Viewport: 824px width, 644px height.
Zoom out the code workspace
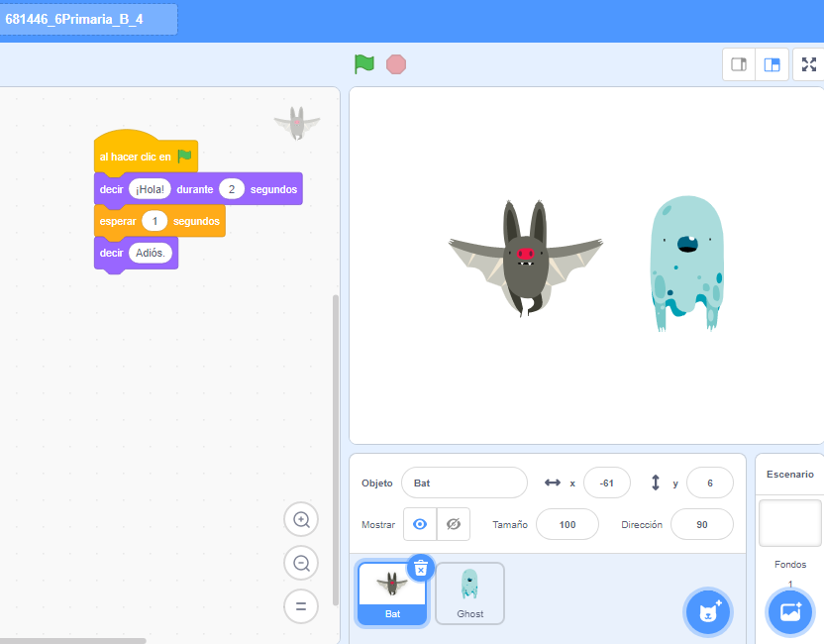[301, 563]
